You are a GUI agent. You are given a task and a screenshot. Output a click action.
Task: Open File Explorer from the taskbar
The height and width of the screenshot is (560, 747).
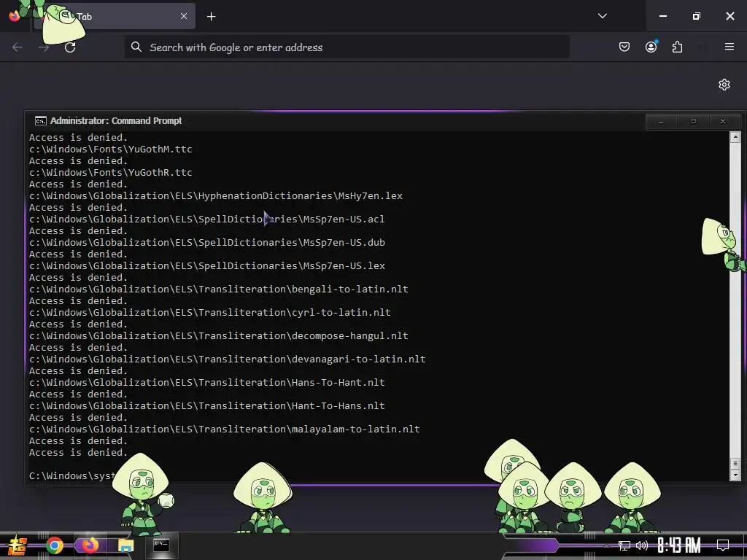click(x=125, y=545)
